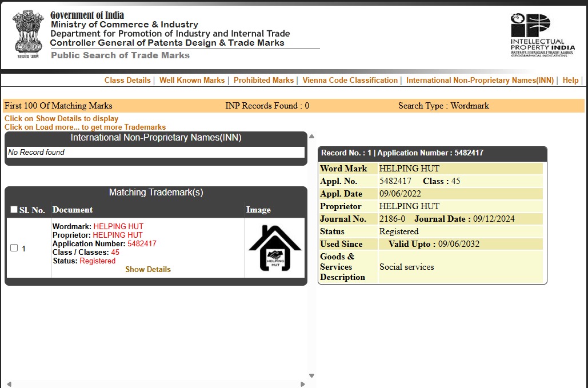Click Application Number 5482417 in results list
Image resolution: width=588 pixels, height=388 pixels.
[x=142, y=243]
